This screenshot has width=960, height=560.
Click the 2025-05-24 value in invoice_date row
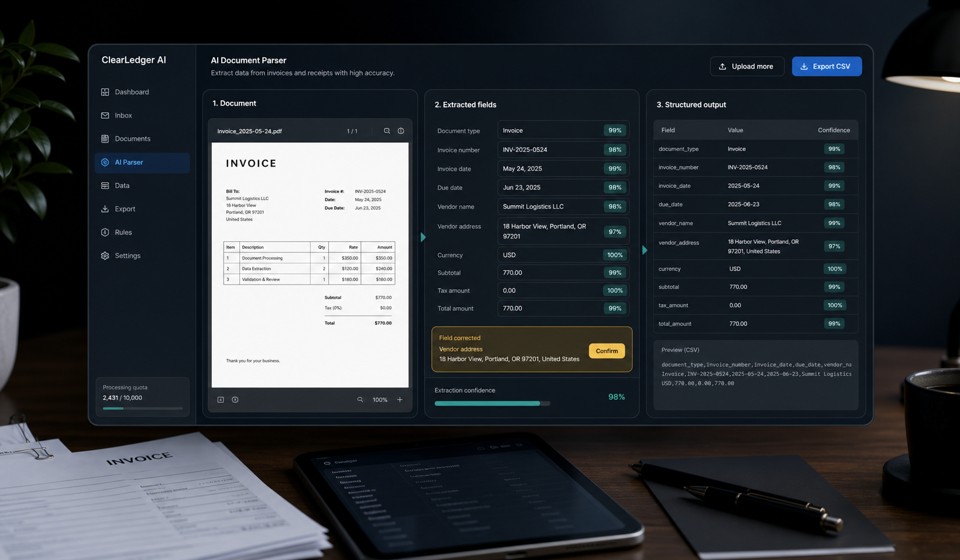pos(744,186)
